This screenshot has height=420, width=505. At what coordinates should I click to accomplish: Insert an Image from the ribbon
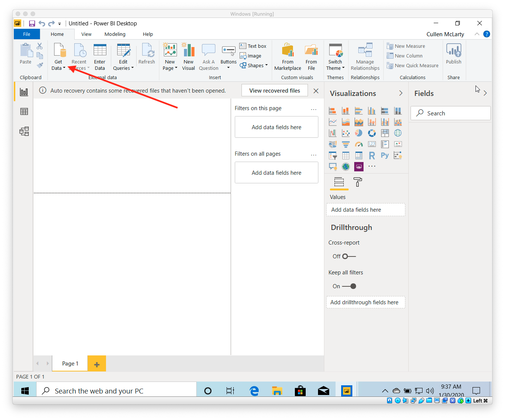pos(250,56)
